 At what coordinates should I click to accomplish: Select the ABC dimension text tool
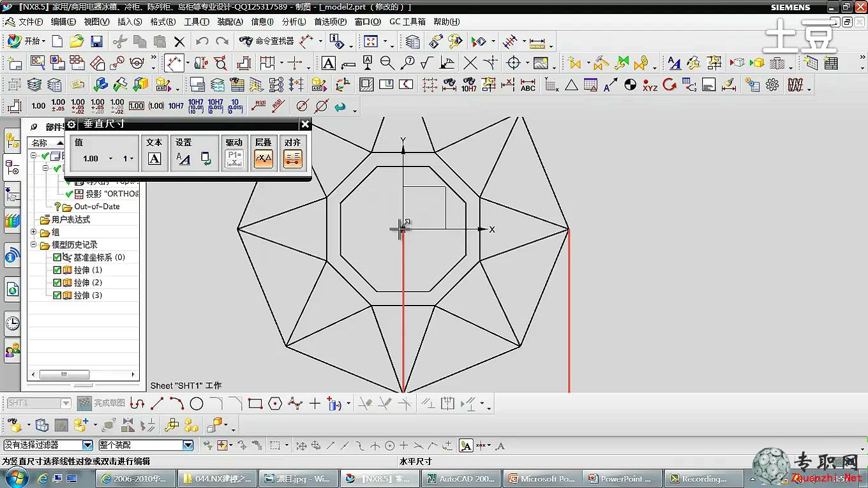(528, 85)
